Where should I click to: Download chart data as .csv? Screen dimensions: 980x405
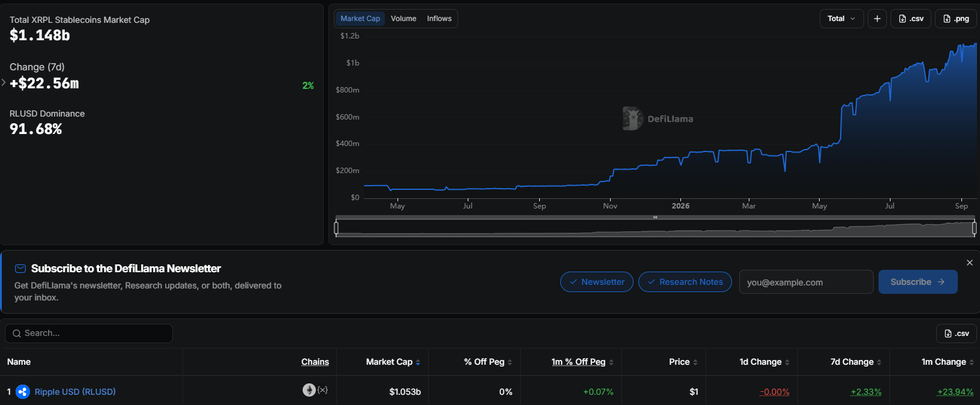pos(911,19)
